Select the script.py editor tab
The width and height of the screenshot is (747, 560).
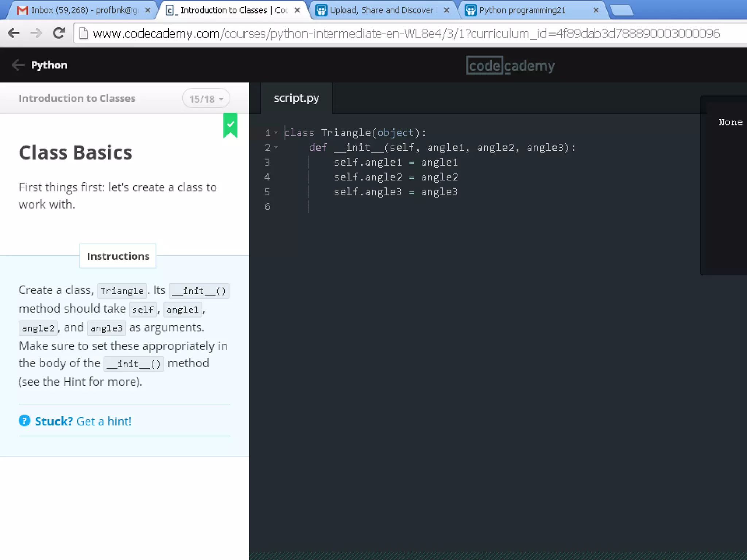296,98
